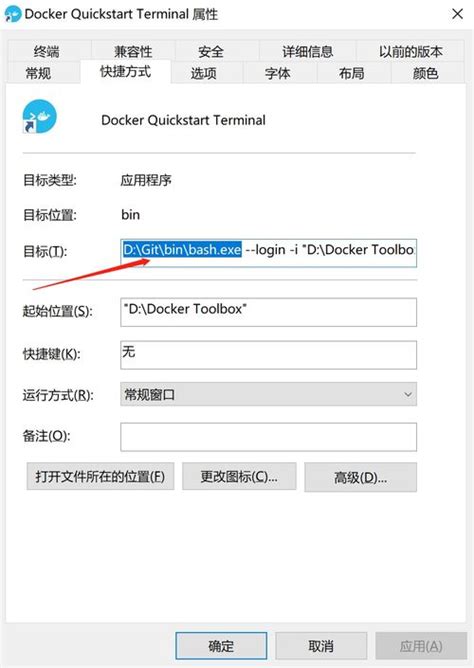Switch to the 兼容性 tab
Screen dimensions: 474x668
tap(133, 52)
